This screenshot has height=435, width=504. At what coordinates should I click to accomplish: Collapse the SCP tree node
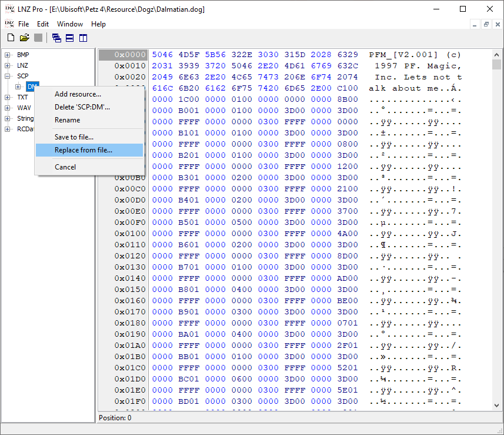[x=8, y=76]
